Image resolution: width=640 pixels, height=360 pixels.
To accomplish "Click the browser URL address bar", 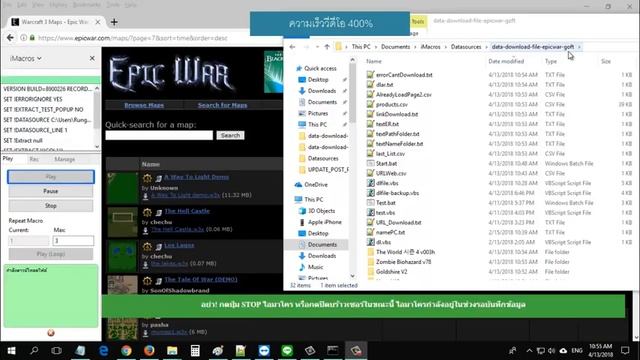I will click(x=132, y=38).
